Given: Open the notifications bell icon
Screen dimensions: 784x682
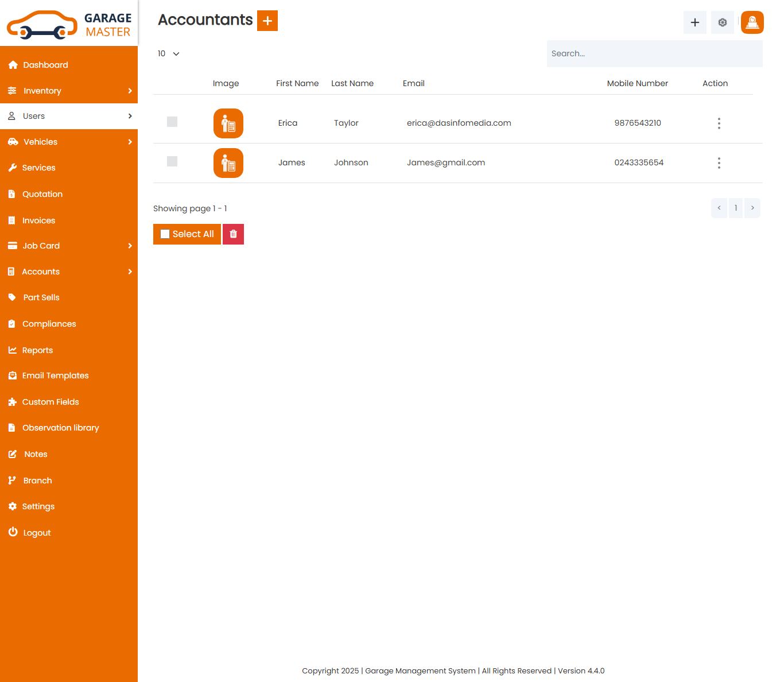Looking at the screenshot, I should [752, 22].
